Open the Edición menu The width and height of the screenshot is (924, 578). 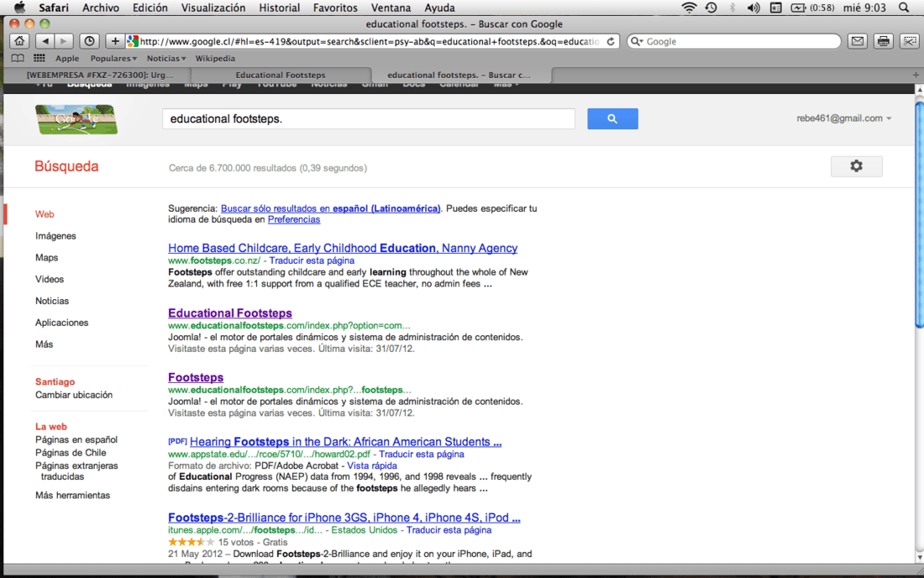pyautogui.click(x=150, y=8)
